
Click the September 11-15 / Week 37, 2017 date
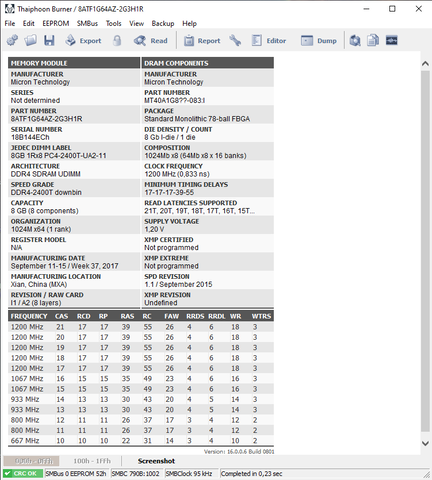point(65,266)
